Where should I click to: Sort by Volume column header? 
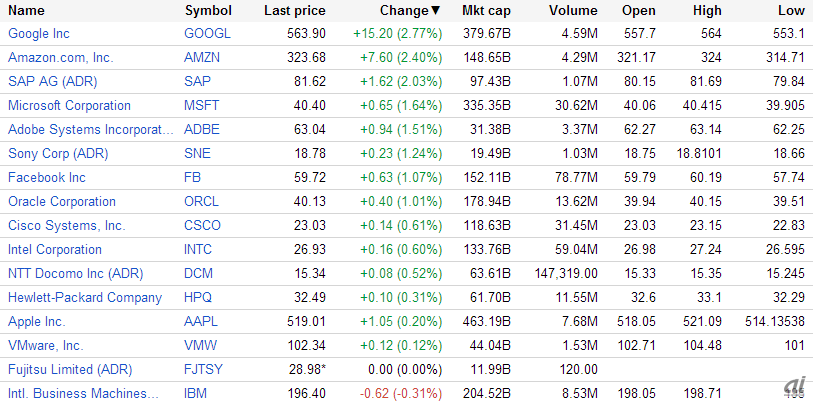pos(573,10)
